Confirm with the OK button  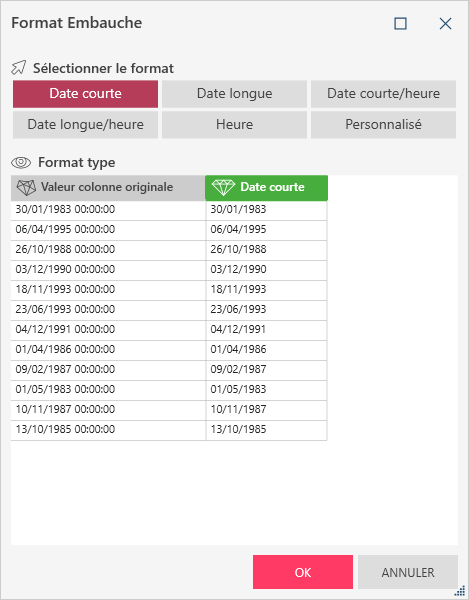303,572
